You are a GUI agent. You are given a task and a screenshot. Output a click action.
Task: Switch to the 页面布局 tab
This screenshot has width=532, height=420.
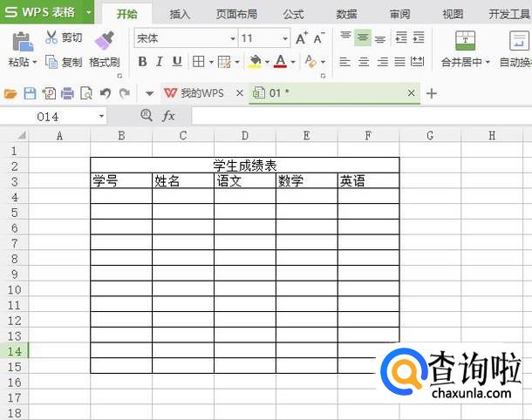[x=236, y=14]
